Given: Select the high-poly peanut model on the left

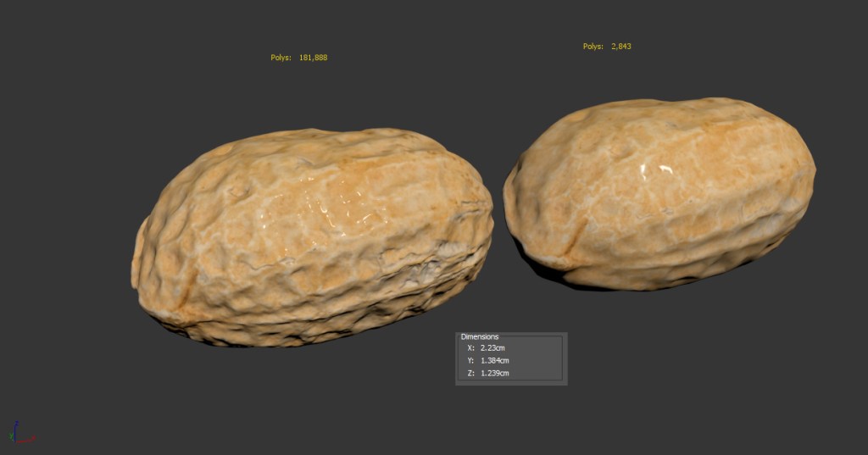Looking at the screenshot, I should [x=314, y=237].
